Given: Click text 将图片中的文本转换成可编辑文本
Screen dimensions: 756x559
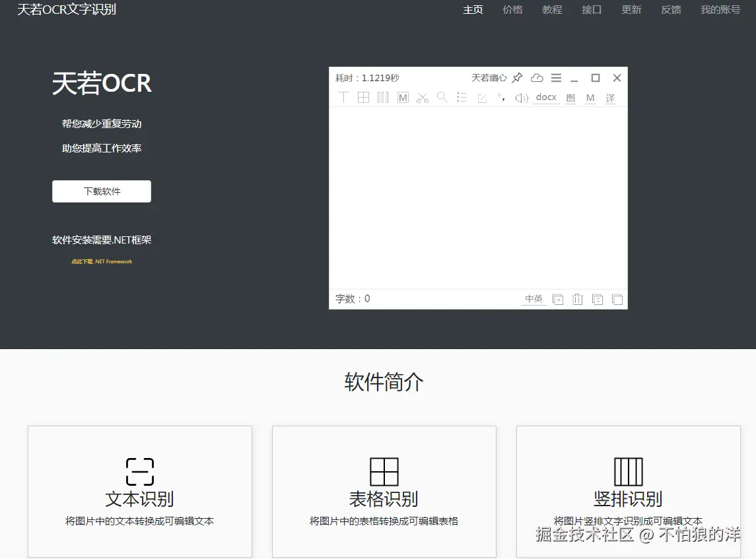Looking at the screenshot, I should point(140,521).
